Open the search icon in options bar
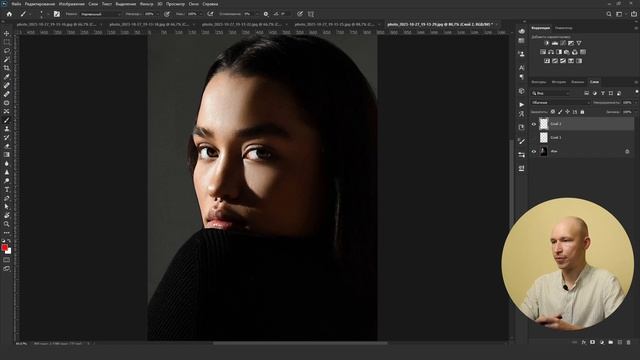This screenshot has height=360, width=640. (x=609, y=14)
